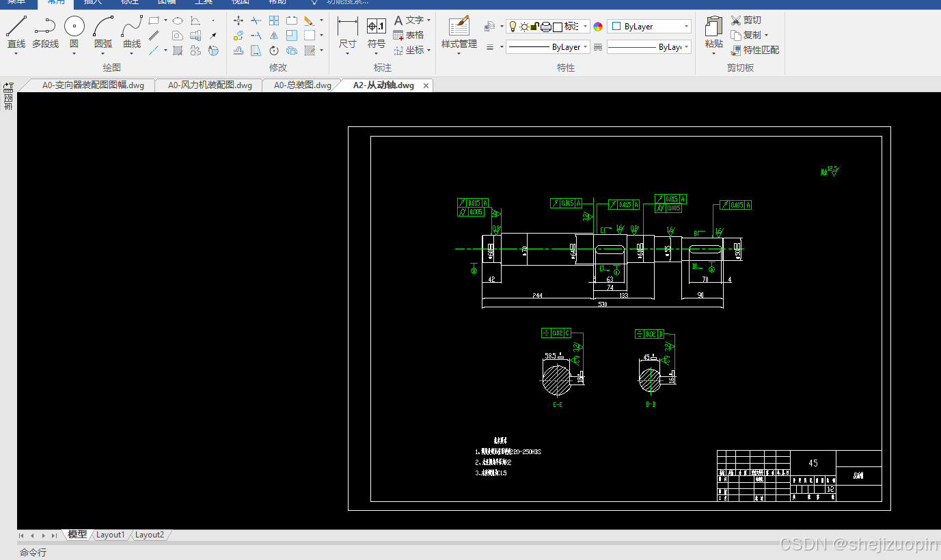The image size is (941, 560).
Task: Switch to A0-风力机装配图.dwg tab
Action: 210,85
